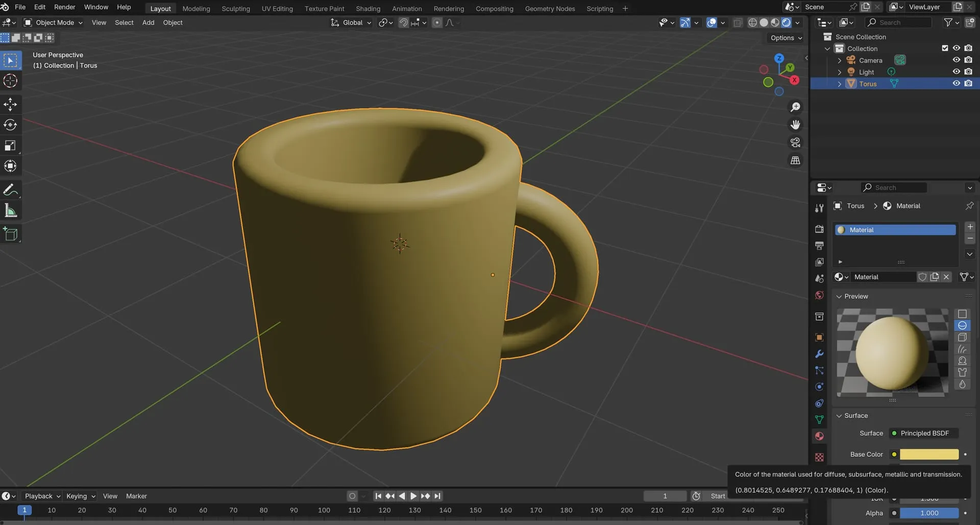Viewport: 980px width, 525px height.
Task: Uncheck the Collection exclude checkbox
Action: [x=945, y=48]
